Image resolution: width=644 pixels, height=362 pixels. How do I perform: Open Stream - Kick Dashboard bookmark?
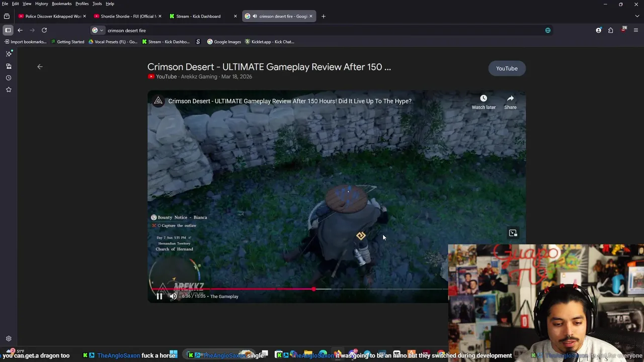(x=166, y=42)
